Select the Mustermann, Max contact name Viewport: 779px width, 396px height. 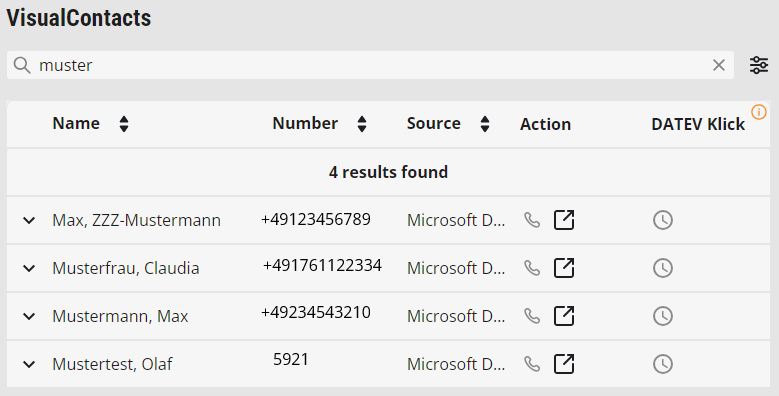coord(120,316)
